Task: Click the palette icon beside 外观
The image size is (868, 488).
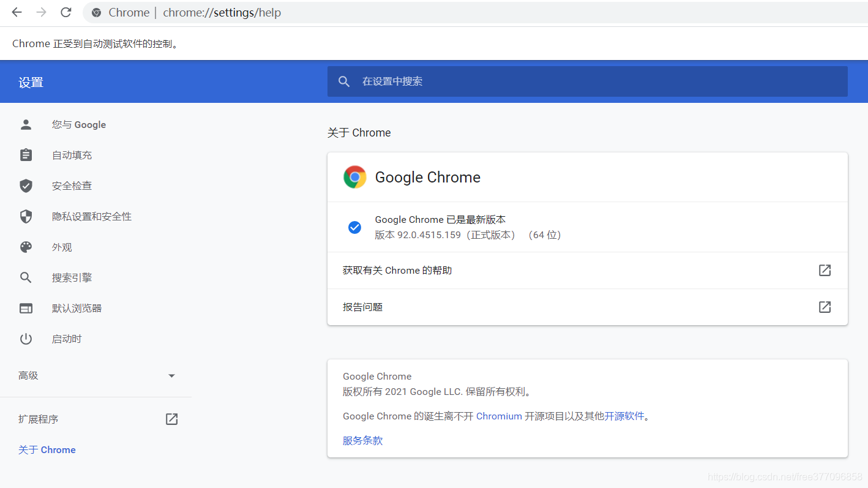Action: [x=26, y=247]
